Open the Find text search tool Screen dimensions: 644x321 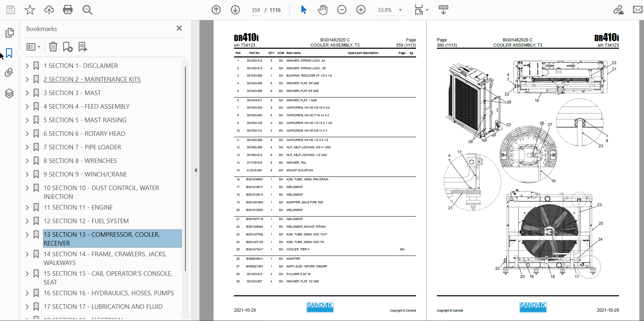tap(87, 10)
